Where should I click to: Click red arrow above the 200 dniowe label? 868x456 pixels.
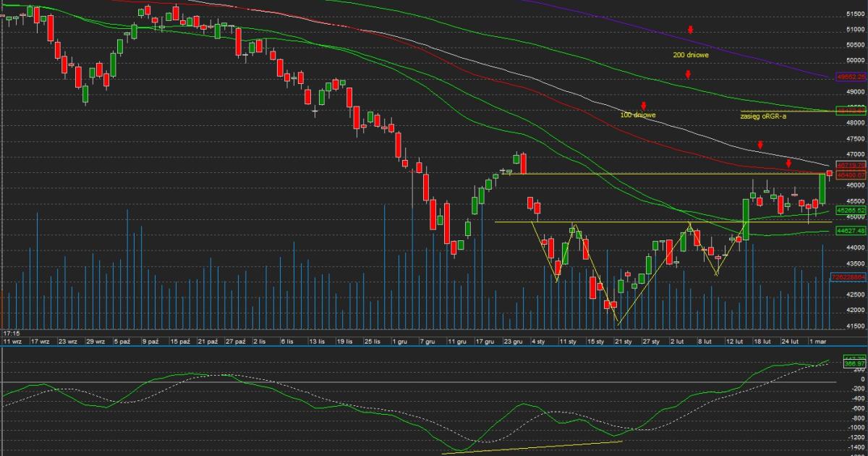pos(691,30)
